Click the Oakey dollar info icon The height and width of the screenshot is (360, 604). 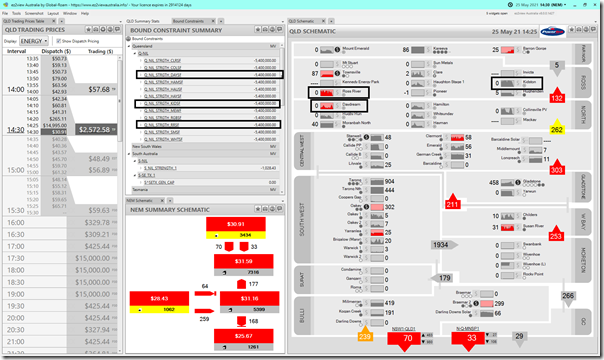366,207
